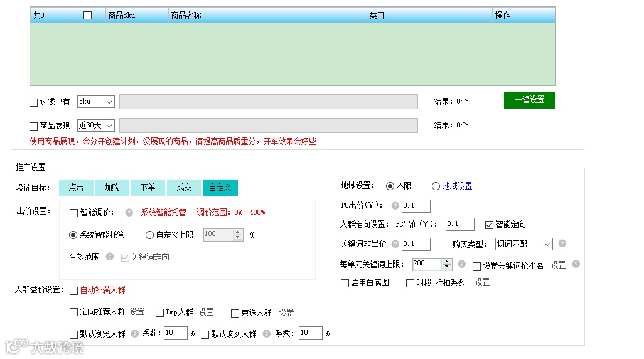Enable the 过滤已有 checkbox
The image size is (644, 359).
[34, 102]
